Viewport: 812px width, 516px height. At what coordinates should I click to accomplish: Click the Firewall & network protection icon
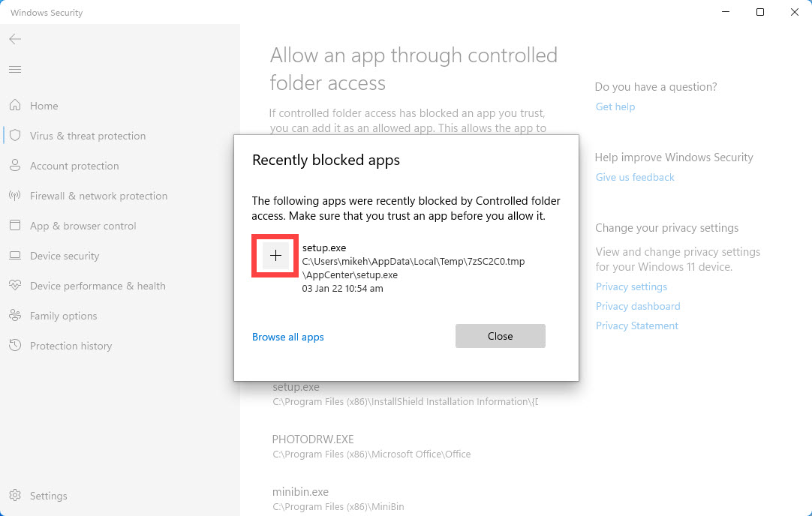point(15,196)
